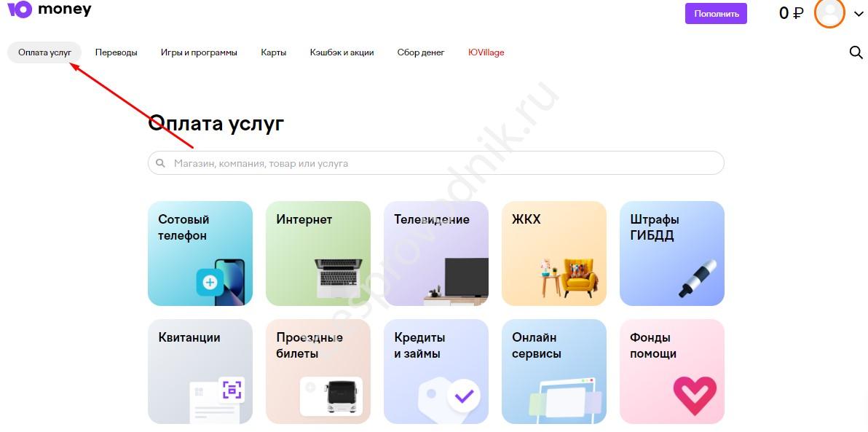
Task: Click the Пополнить top-up button
Action: click(x=717, y=14)
